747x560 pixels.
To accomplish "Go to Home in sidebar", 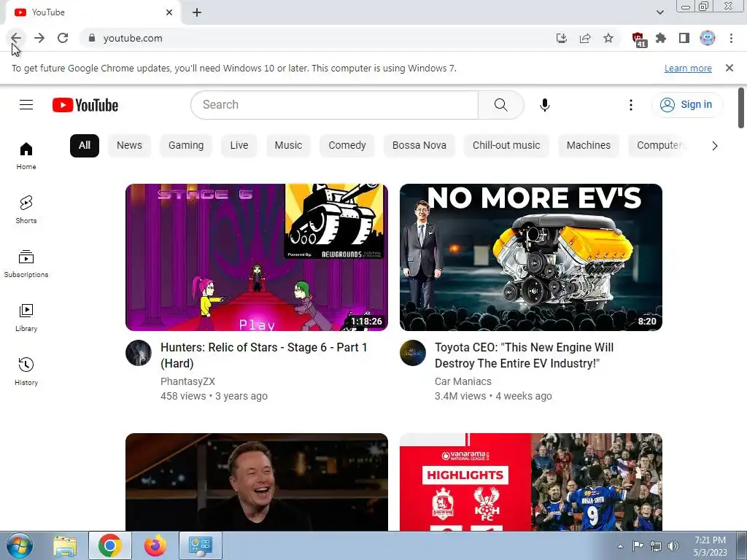I will click(26, 156).
